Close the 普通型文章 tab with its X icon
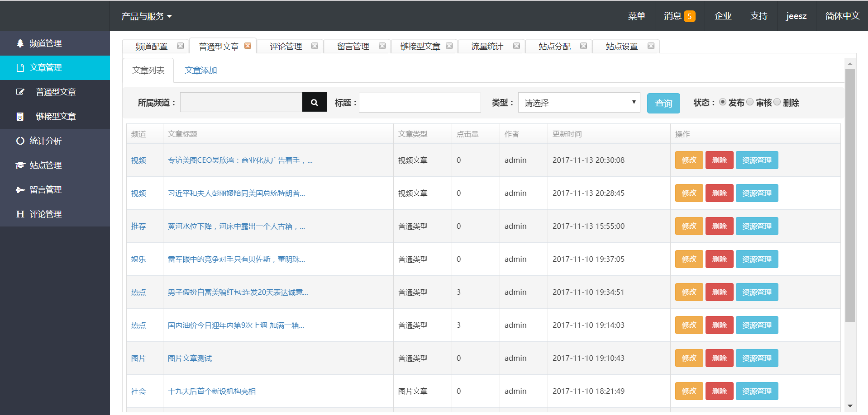 248,46
